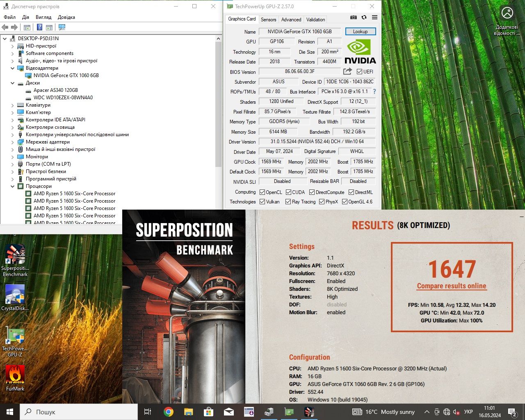Image resolution: width=525 pixels, height=420 pixels.
Task: Toggle the OpenCL checkbox
Action: [x=262, y=192]
